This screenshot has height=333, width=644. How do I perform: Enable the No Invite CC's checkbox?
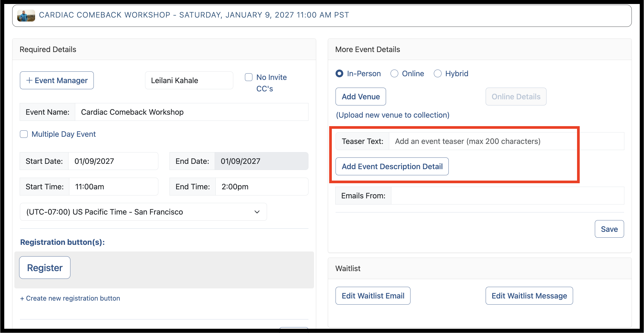249,77
